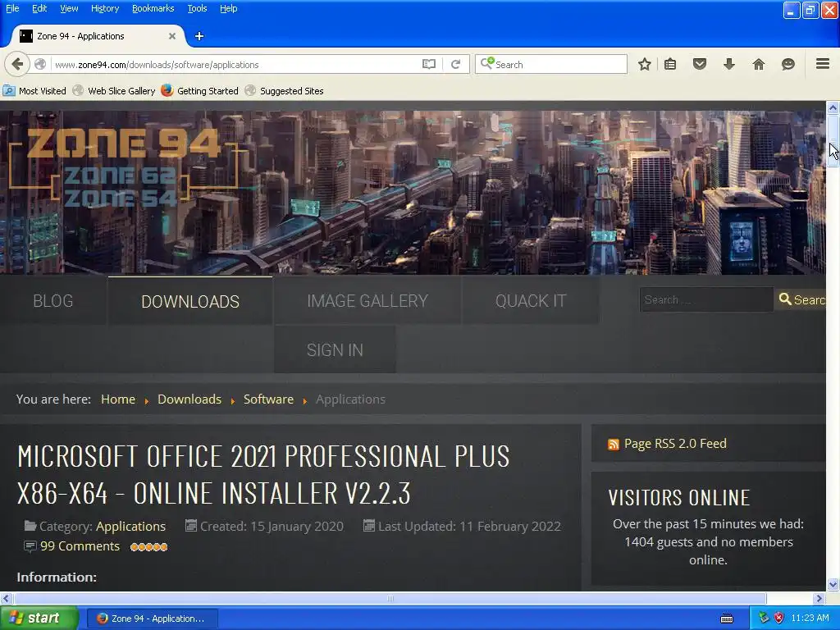Click the security shield tray icon
The height and width of the screenshot is (630, 840).
pos(779,618)
